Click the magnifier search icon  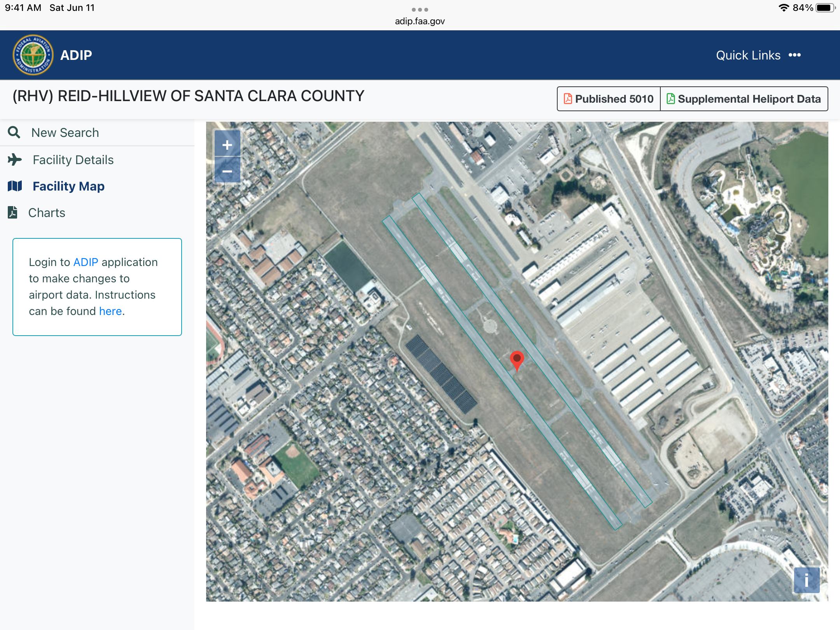(x=14, y=133)
